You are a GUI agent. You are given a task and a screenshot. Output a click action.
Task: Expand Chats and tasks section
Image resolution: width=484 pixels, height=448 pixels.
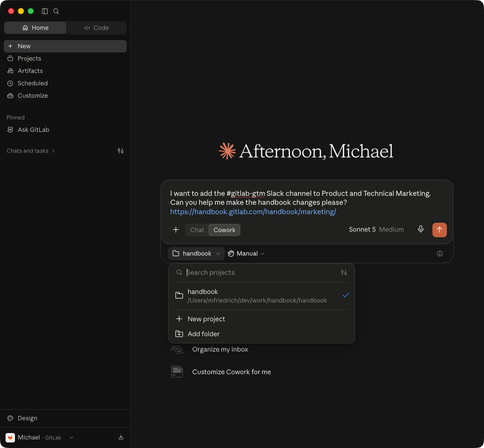point(31,151)
